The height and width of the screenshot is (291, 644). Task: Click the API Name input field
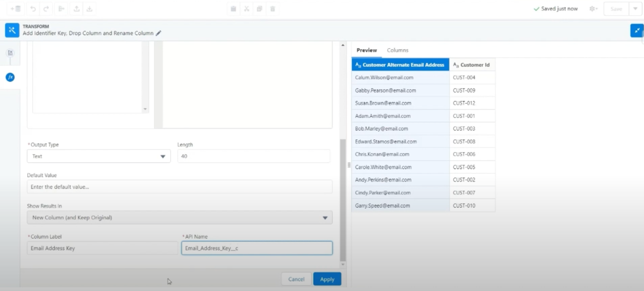257,248
